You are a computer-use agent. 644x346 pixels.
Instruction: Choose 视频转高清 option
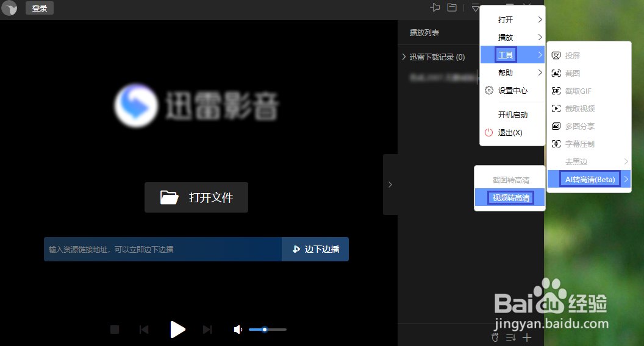(x=510, y=198)
